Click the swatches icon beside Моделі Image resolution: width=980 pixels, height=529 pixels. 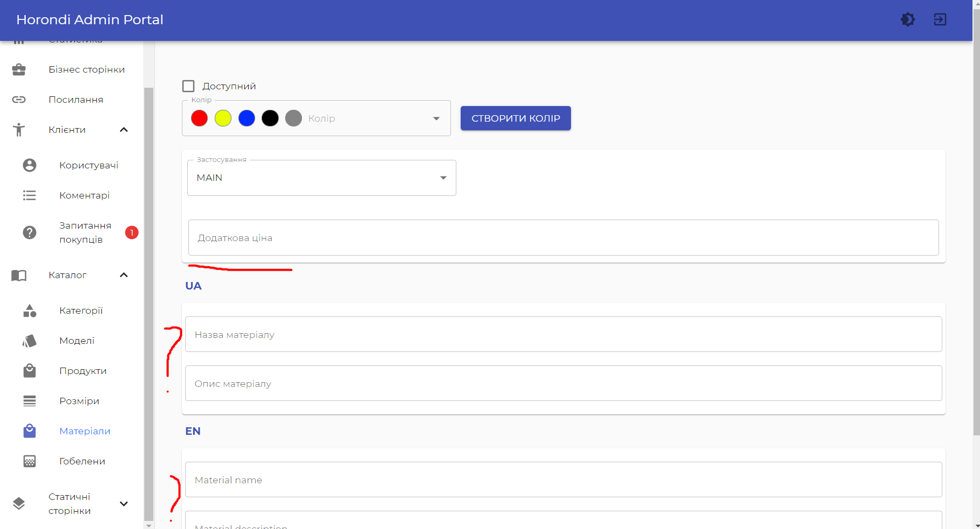pyautogui.click(x=30, y=341)
